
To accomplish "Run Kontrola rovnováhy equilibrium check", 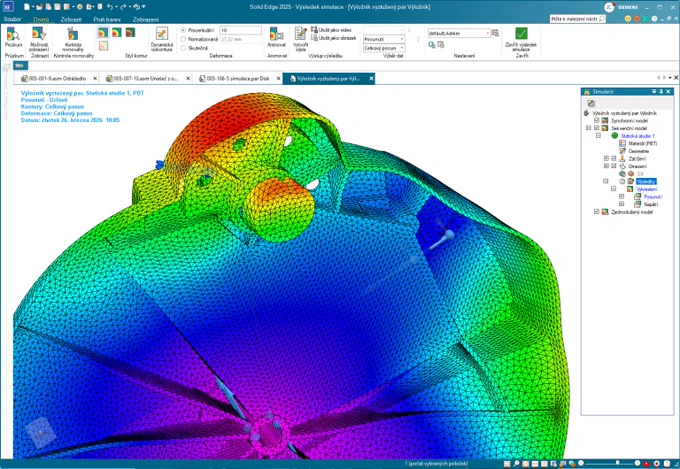I will click(73, 39).
